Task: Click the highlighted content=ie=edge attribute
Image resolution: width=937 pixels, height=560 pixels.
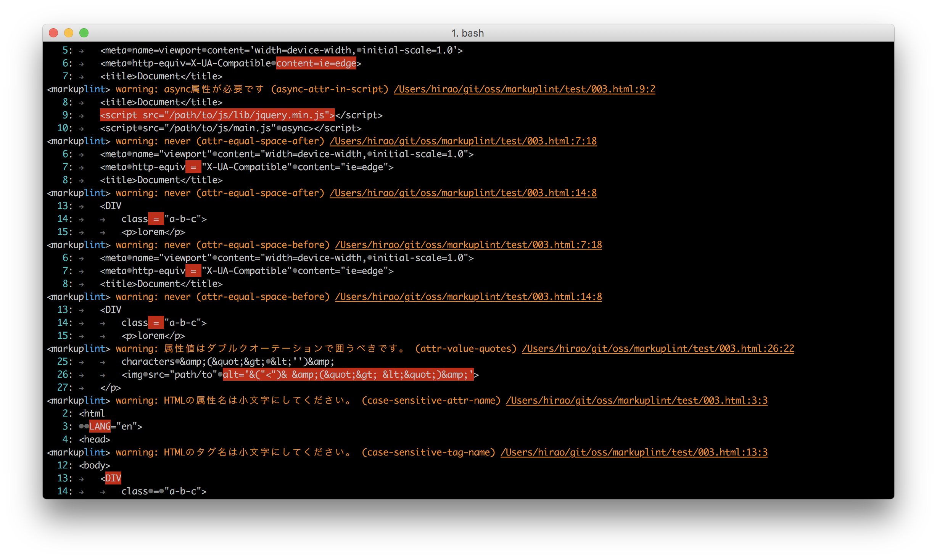Action: tap(316, 63)
